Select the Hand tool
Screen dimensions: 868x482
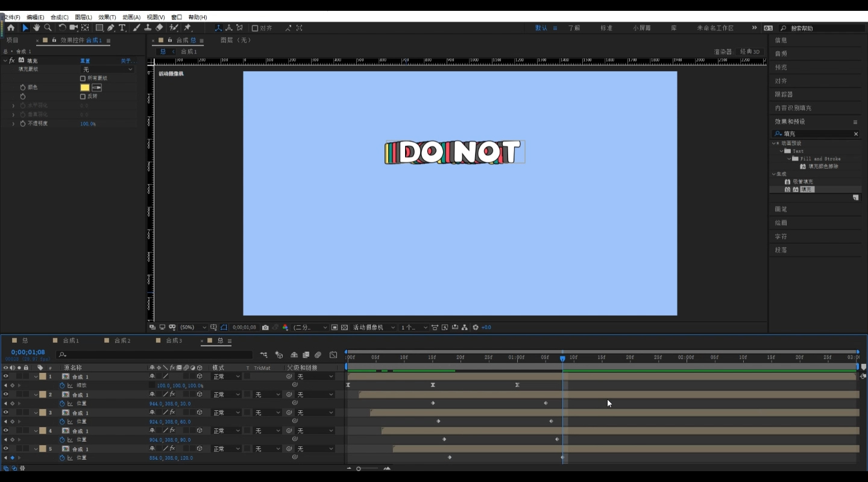(x=37, y=28)
